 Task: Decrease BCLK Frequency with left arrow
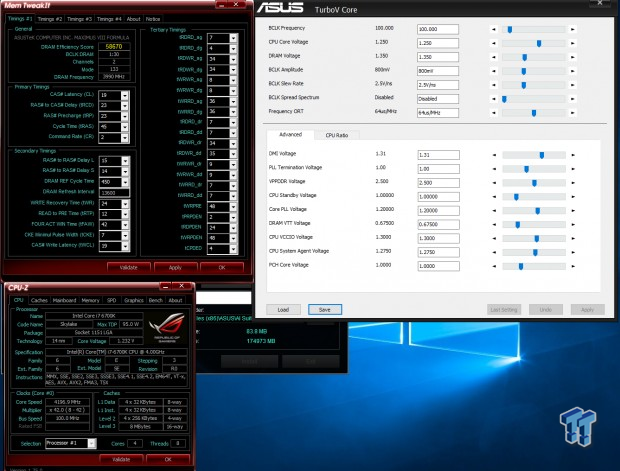[x=493, y=29]
